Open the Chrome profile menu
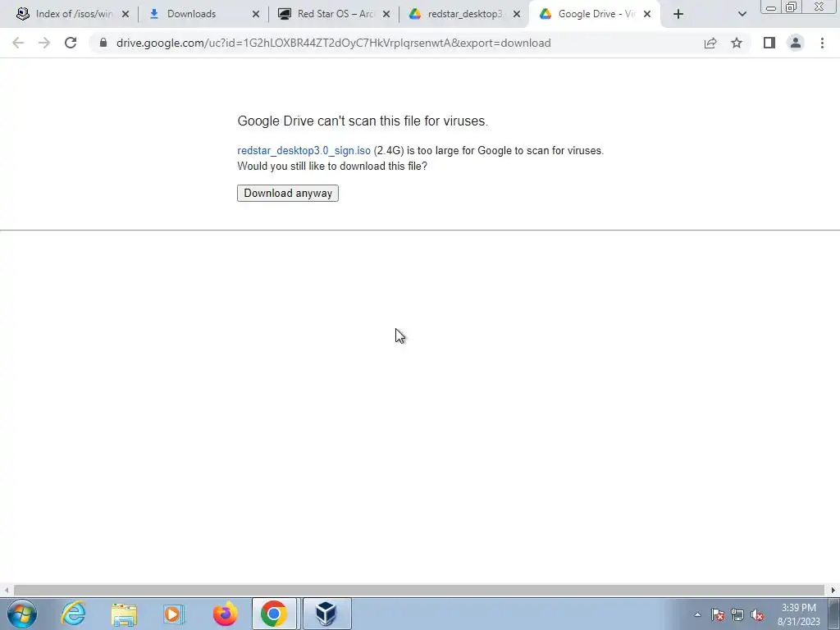This screenshot has width=840, height=630. [x=796, y=43]
